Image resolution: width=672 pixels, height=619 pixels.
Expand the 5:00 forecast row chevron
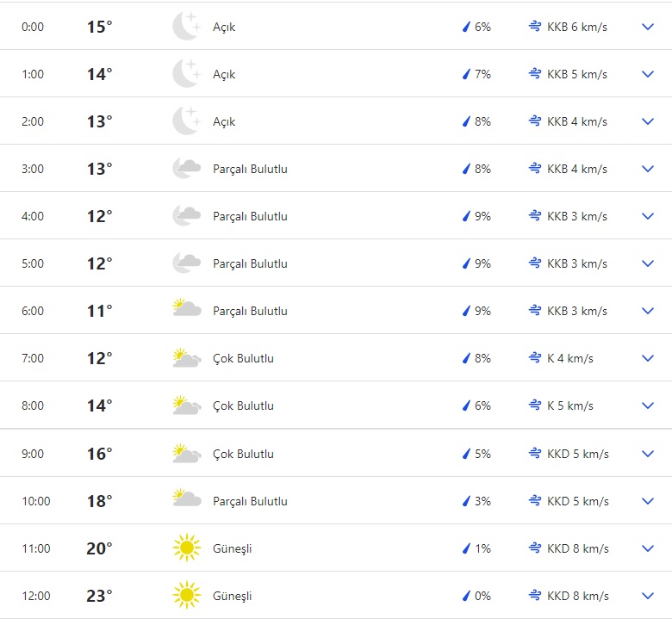click(648, 263)
